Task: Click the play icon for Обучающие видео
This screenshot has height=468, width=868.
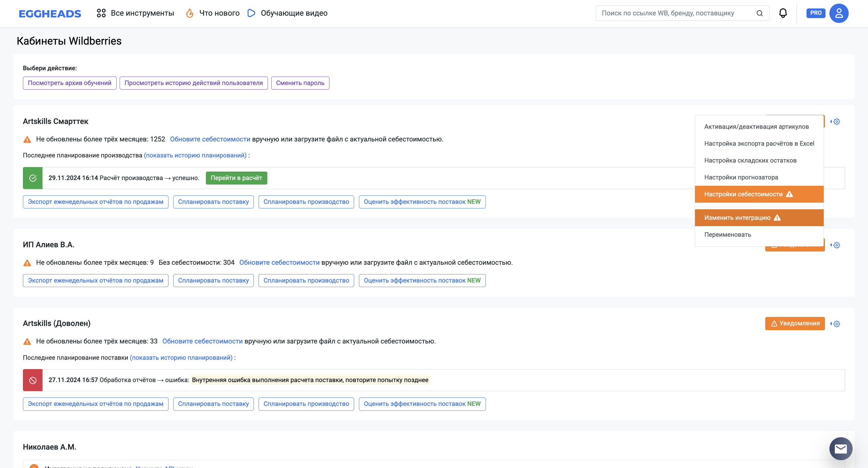Action: coord(251,13)
